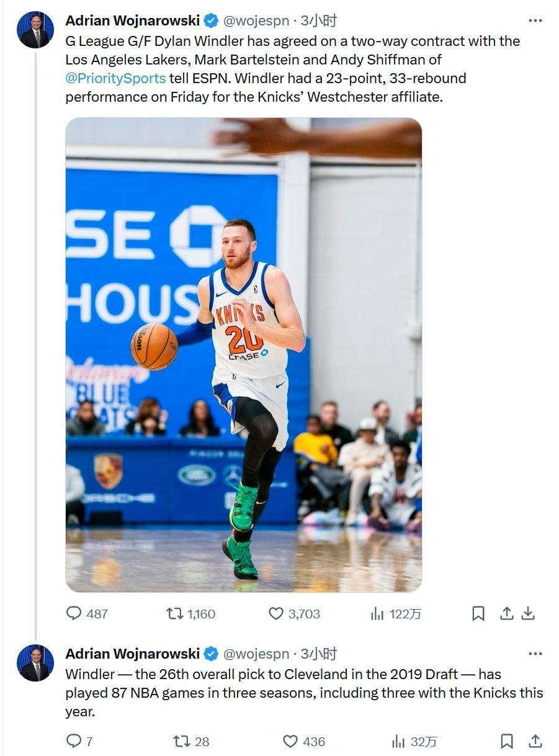Image resolution: width=559 pixels, height=756 pixels.
Task: Open the @PrioritySports mention link
Action: [115, 78]
